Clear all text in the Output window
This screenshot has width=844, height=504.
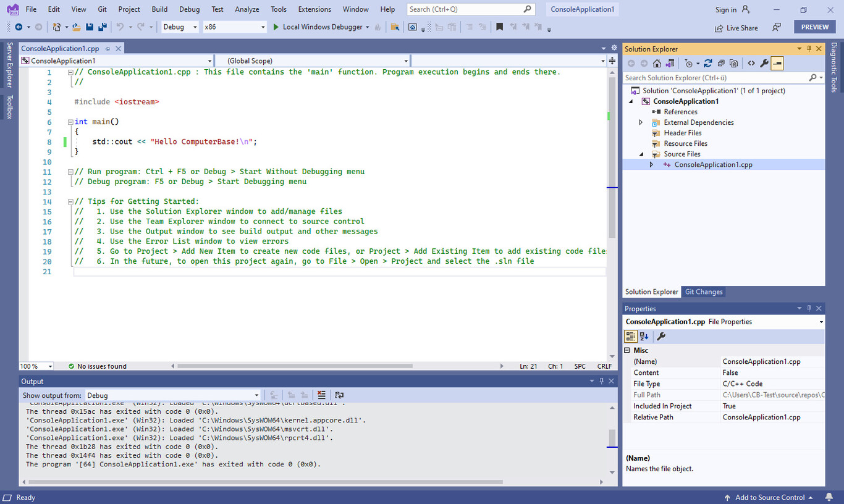pyautogui.click(x=321, y=395)
